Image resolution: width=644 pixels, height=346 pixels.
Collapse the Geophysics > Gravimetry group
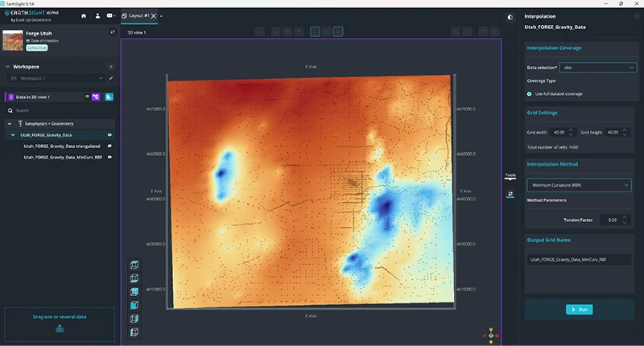pos(10,124)
